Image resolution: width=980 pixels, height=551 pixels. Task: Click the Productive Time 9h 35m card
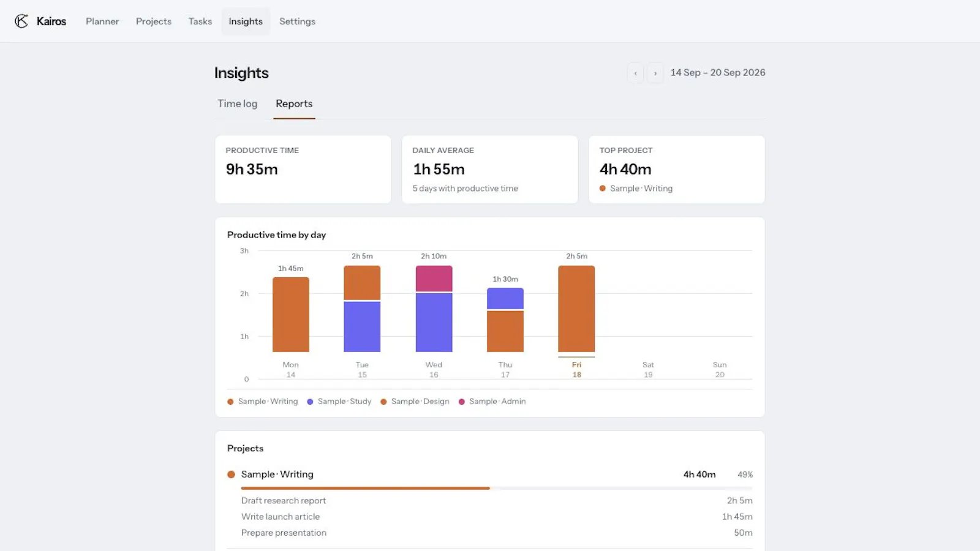303,170
